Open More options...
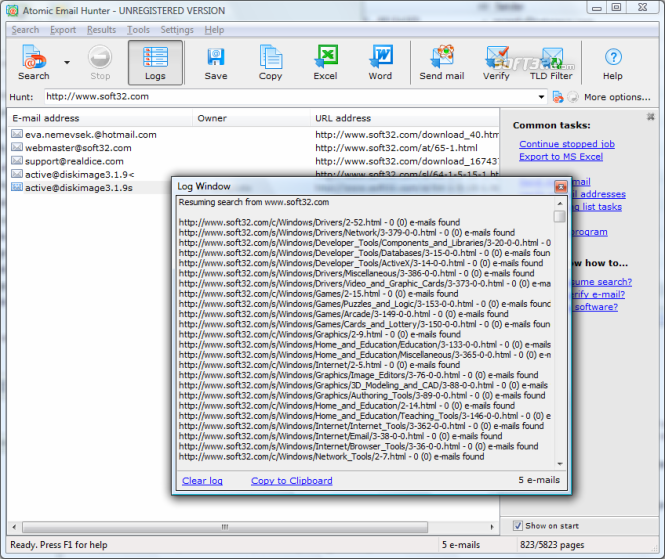Image resolution: width=665 pixels, height=559 pixels. pyautogui.click(x=617, y=97)
